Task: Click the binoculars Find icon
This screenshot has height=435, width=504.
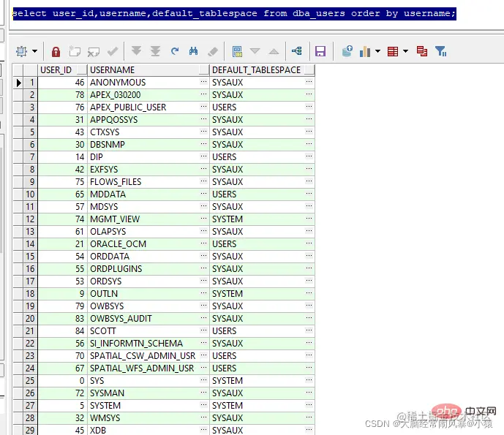Action: [194, 51]
